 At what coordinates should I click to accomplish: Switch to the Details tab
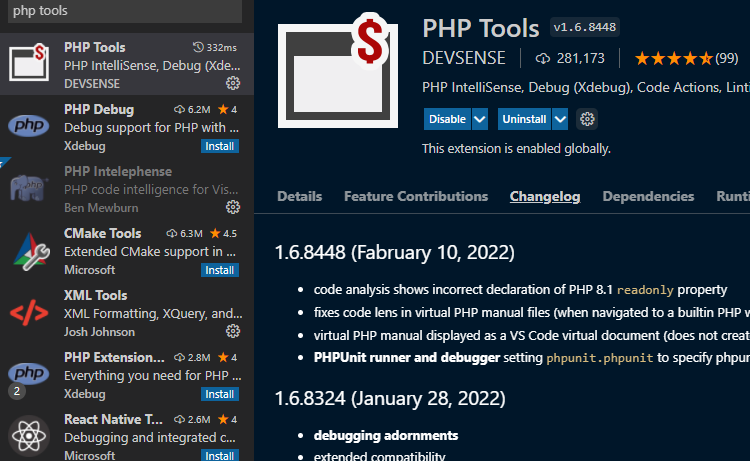299,196
